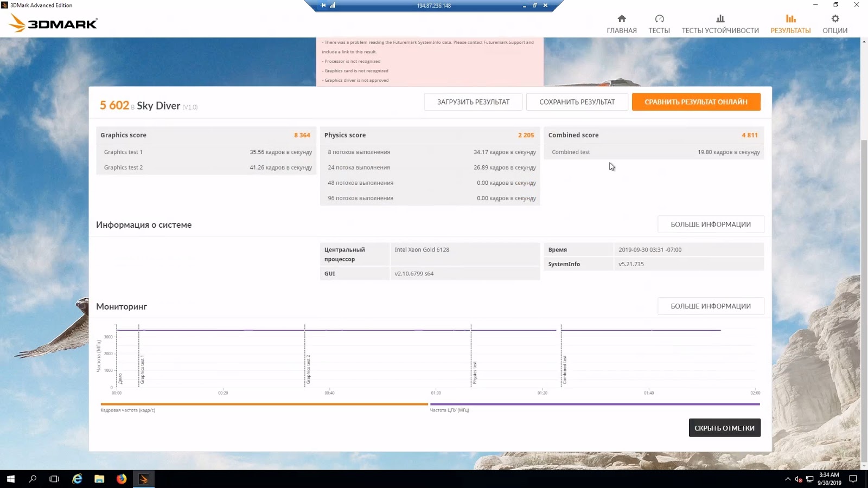Close the remote session on the connection bar

click(x=545, y=5)
